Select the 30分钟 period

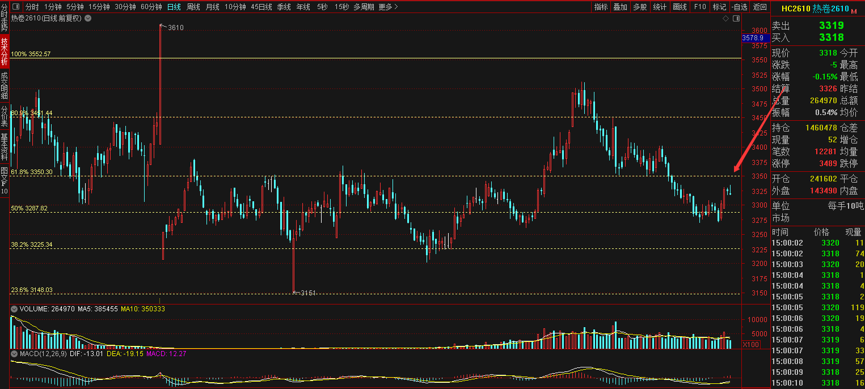(x=126, y=7)
